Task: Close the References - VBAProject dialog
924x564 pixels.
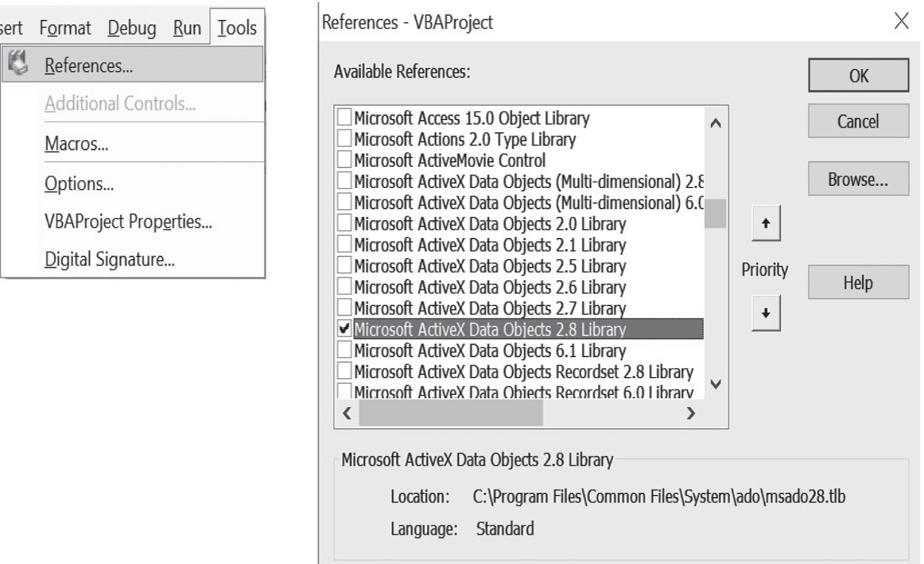Action: [901, 21]
